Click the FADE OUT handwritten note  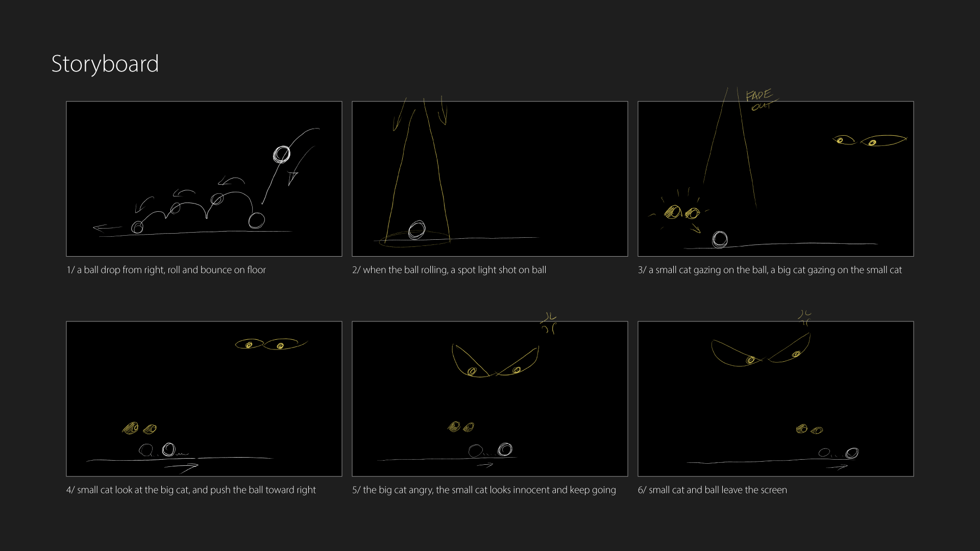[762, 99]
